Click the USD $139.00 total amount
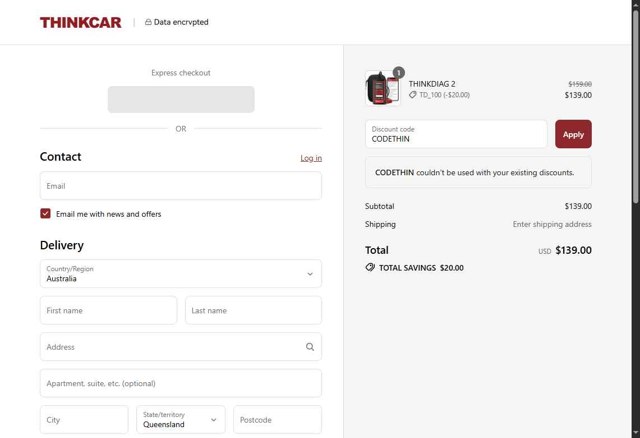The image size is (640, 438). point(565,250)
